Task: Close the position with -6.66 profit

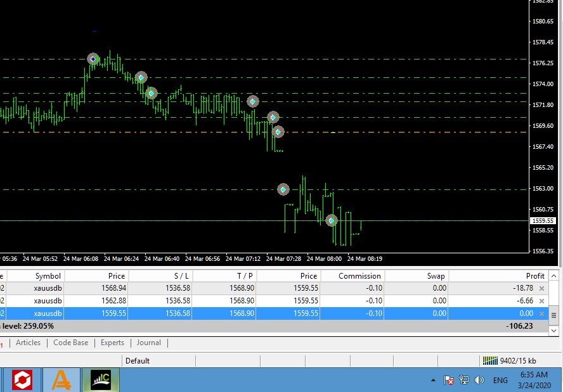Action: tap(541, 301)
